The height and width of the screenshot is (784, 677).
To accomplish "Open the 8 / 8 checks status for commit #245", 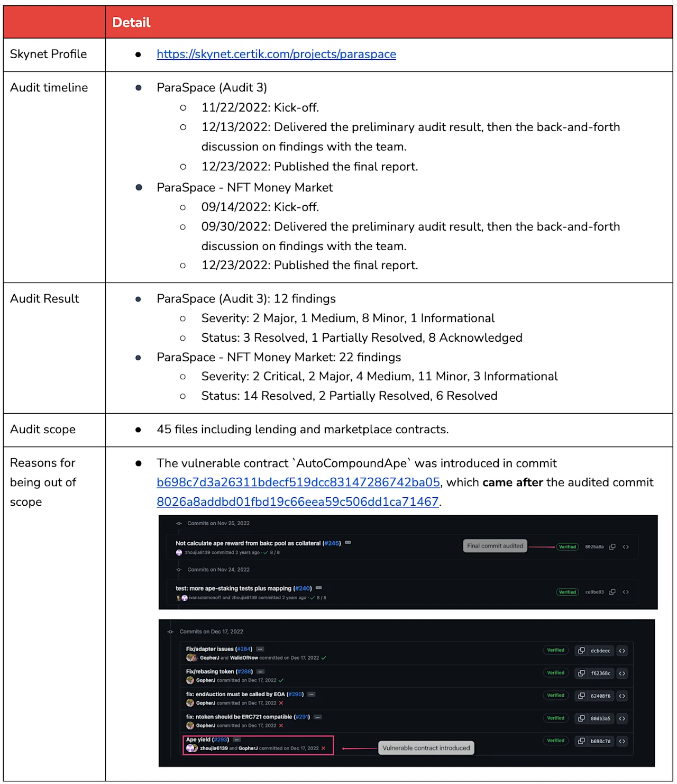I will pos(272,552).
